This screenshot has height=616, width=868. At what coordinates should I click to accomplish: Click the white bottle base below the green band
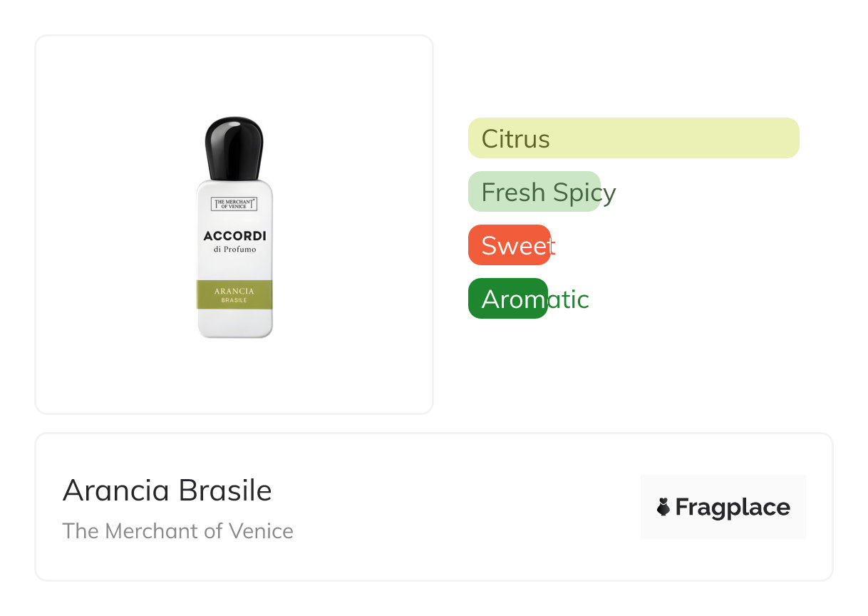[234, 323]
